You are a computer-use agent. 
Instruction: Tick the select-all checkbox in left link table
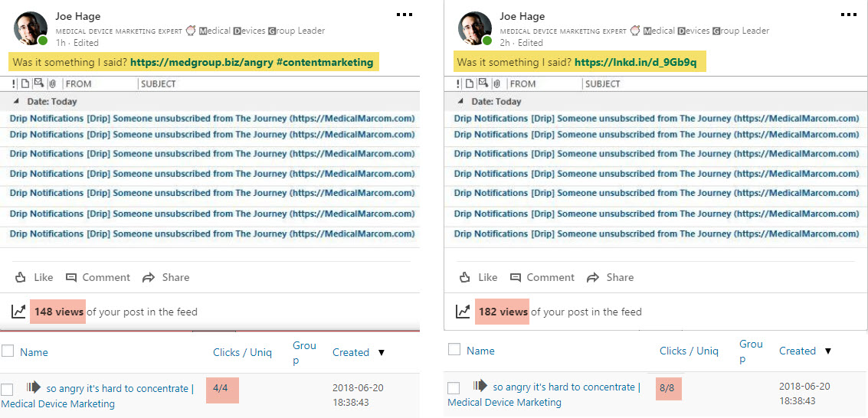(8, 351)
